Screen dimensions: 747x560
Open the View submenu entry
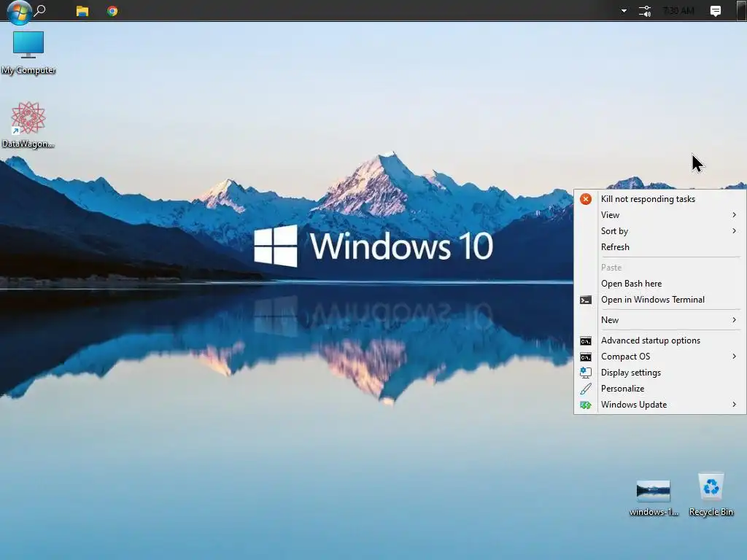pyautogui.click(x=659, y=215)
